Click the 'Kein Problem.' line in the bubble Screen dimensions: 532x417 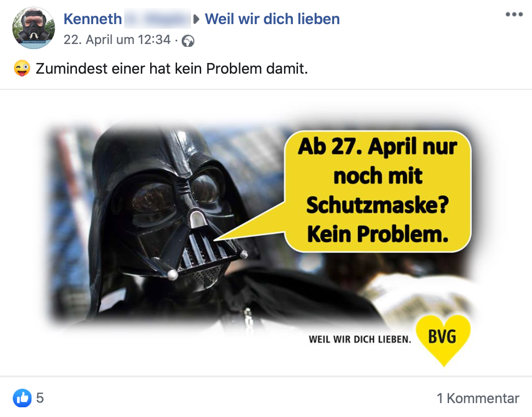pos(378,234)
